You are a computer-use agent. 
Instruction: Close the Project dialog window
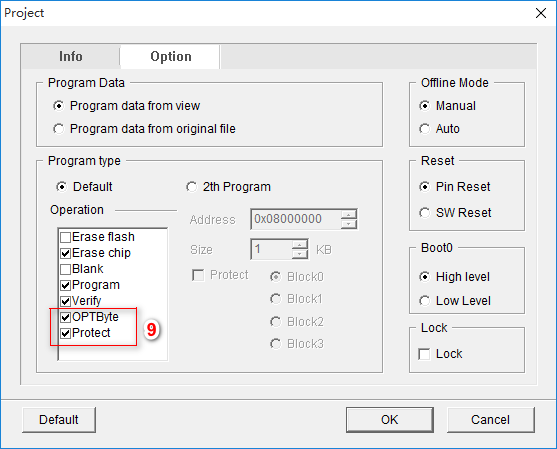point(541,13)
